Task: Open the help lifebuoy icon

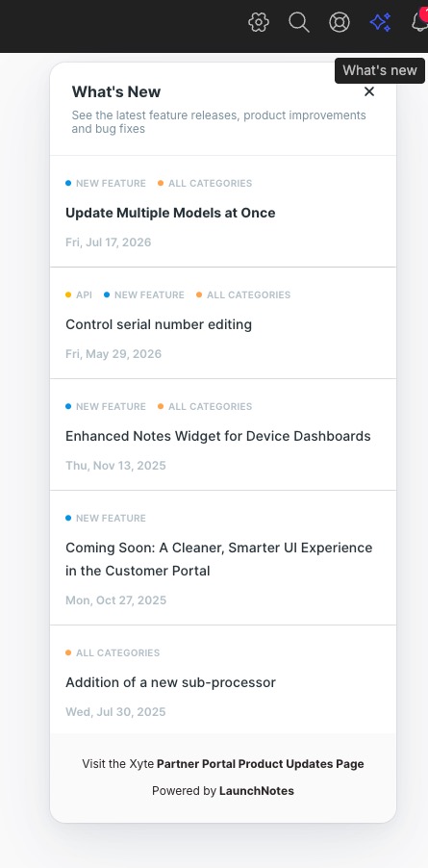Action: 339,22
